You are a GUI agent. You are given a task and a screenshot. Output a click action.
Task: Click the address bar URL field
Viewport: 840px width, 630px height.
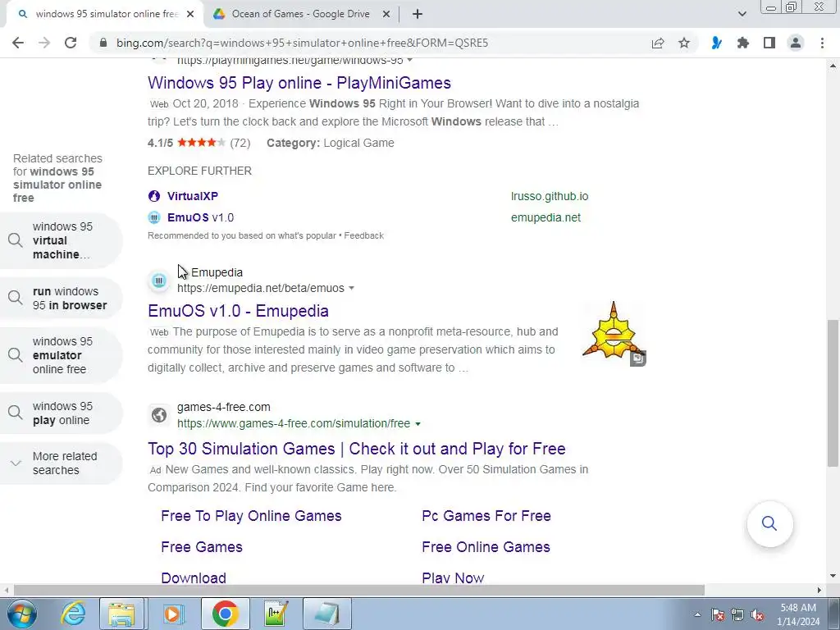pyautogui.click(x=302, y=43)
